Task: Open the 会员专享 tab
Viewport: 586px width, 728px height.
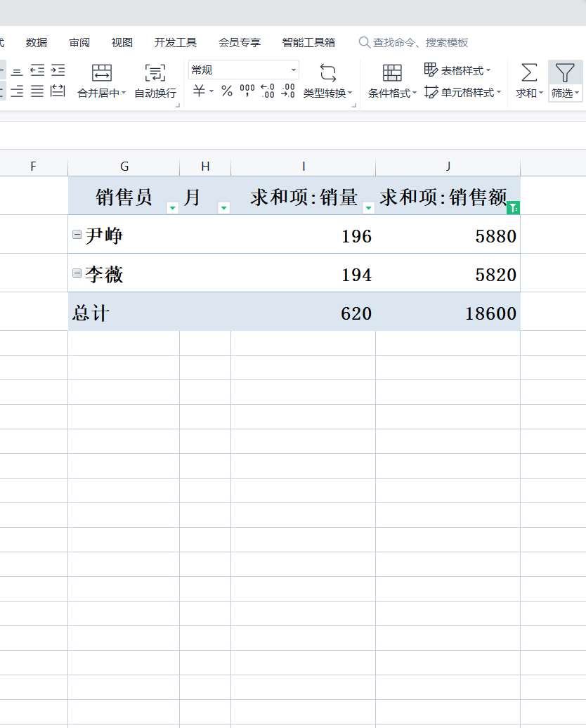Action: [240, 43]
